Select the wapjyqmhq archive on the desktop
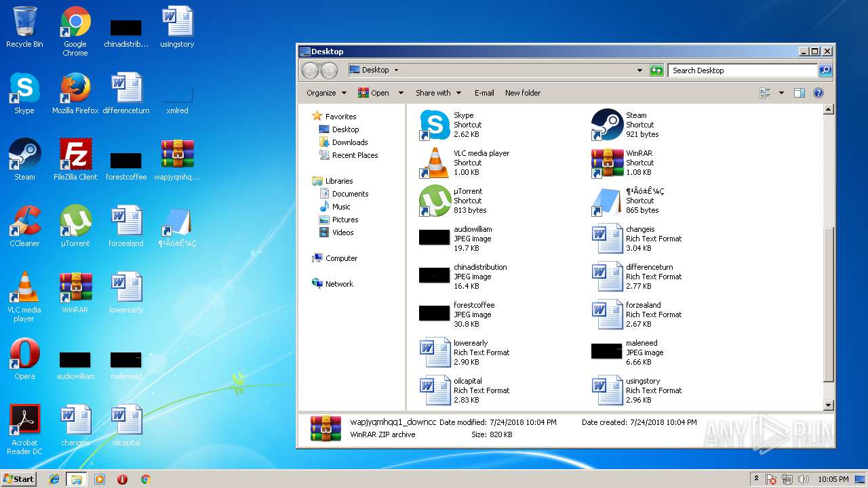 [x=177, y=160]
